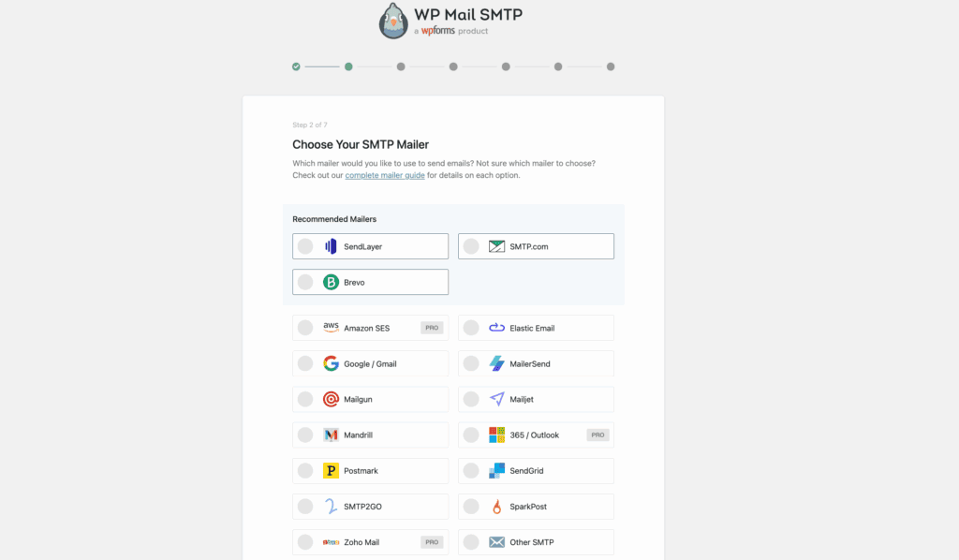This screenshot has width=959, height=560.
Task: Click the SparkPost flame icon
Action: click(x=496, y=507)
